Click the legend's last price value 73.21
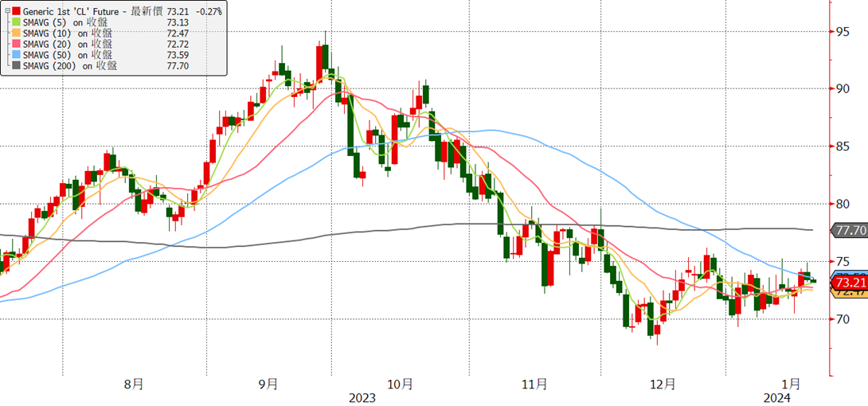Viewport: 868px width, 406px height. tap(177, 11)
